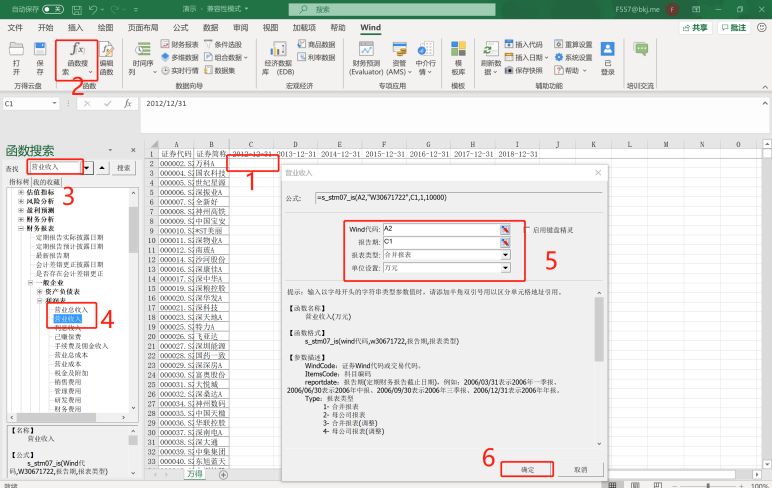Click the 批注 comments button

click(734, 28)
